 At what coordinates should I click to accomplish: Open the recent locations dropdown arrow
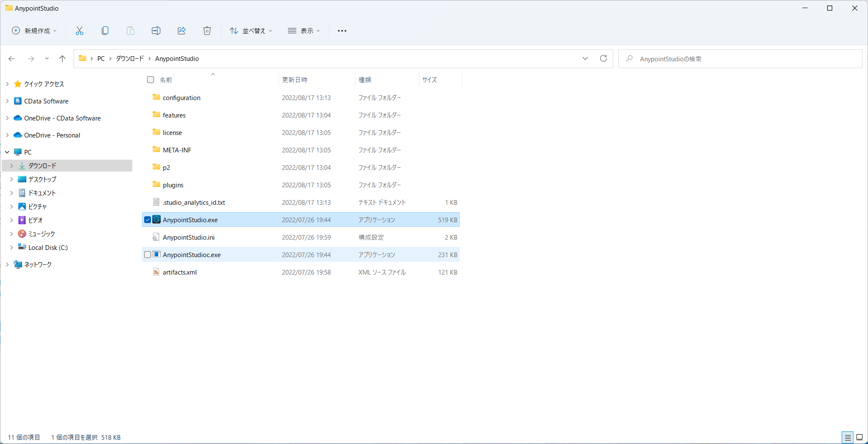tap(47, 59)
